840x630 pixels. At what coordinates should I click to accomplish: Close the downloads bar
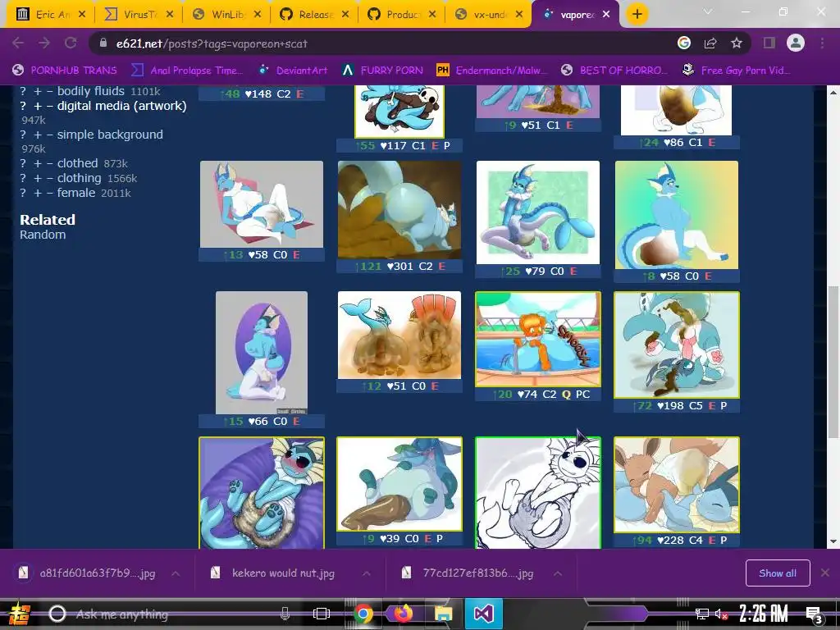coord(825,573)
